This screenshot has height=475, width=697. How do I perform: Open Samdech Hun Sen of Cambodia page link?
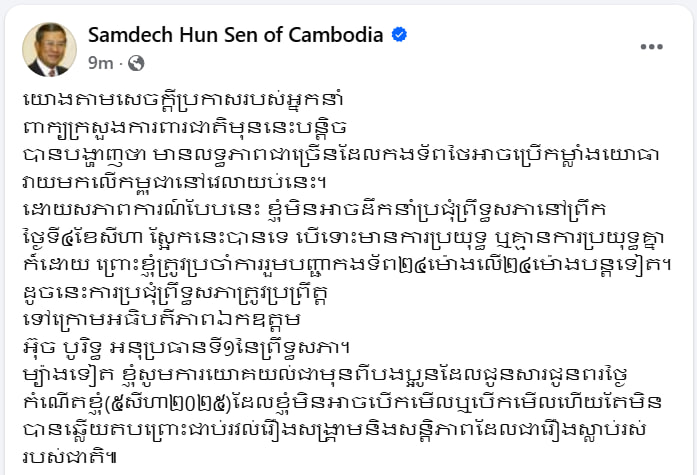point(236,35)
